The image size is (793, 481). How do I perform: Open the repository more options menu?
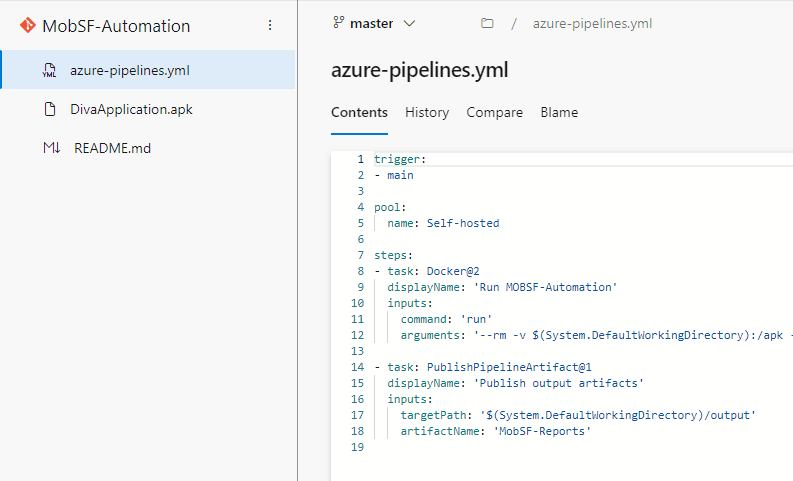pos(270,25)
